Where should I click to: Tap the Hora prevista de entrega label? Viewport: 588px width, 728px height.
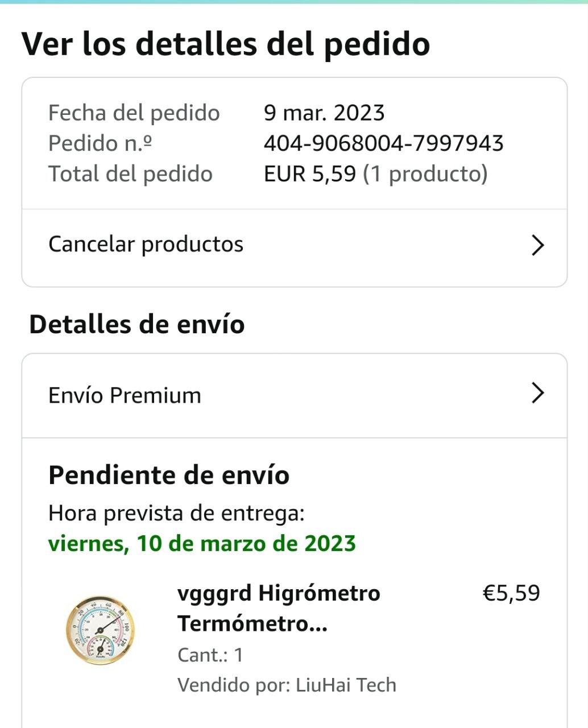176,513
